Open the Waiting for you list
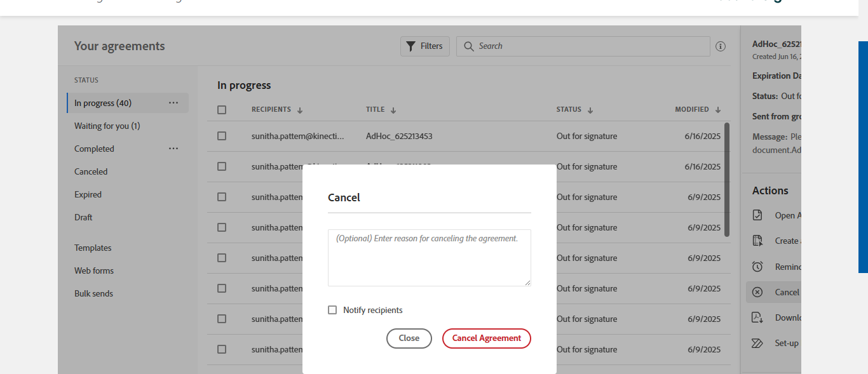Image resolution: width=868 pixels, height=374 pixels. [x=107, y=126]
